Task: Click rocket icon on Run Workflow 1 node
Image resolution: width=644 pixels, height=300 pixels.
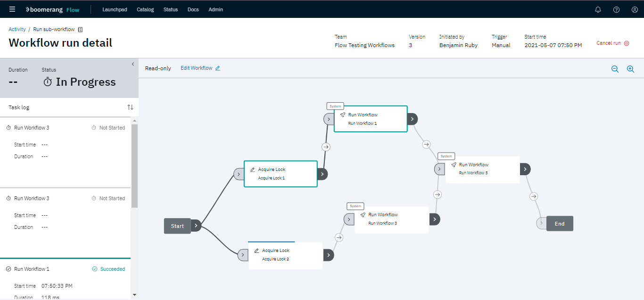Action: (343, 115)
